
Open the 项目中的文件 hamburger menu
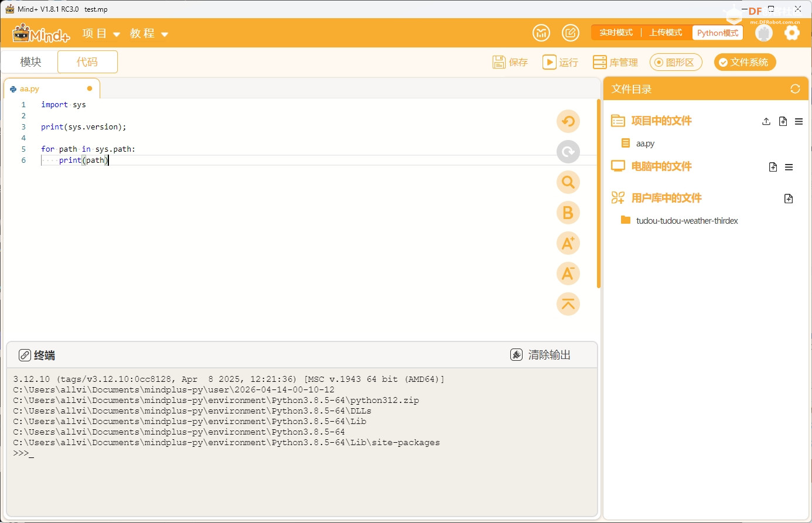tap(799, 121)
